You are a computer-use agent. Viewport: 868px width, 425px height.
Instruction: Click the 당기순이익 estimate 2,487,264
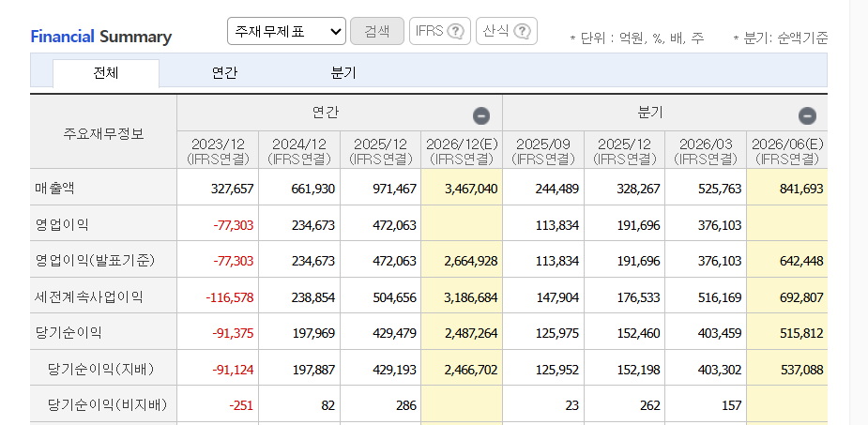click(x=471, y=333)
